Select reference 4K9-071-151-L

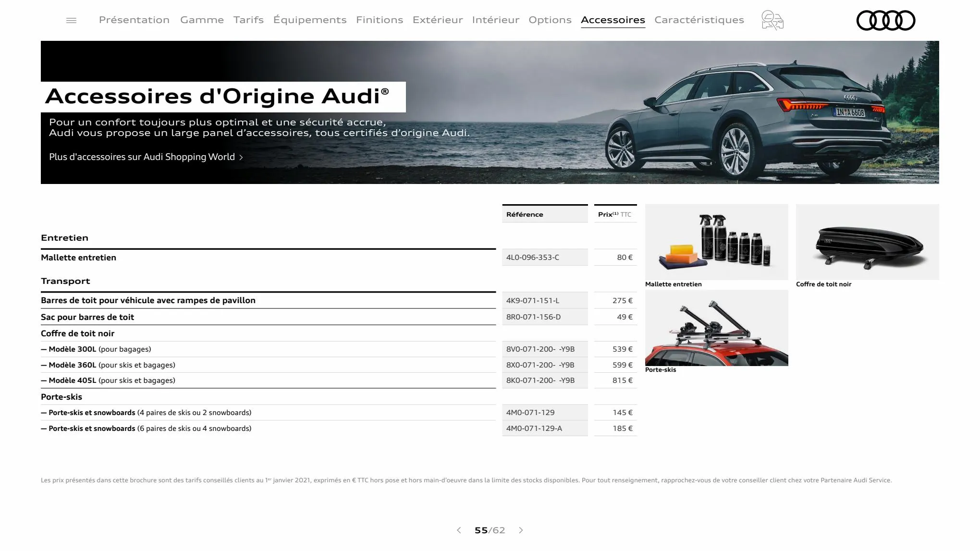pyautogui.click(x=533, y=301)
